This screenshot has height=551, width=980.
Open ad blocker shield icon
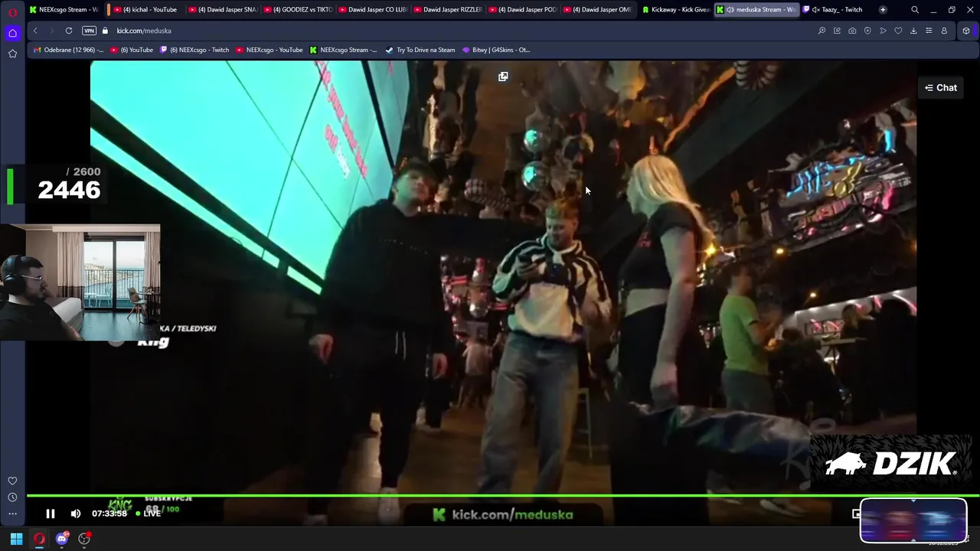click(x=867, y=31)
